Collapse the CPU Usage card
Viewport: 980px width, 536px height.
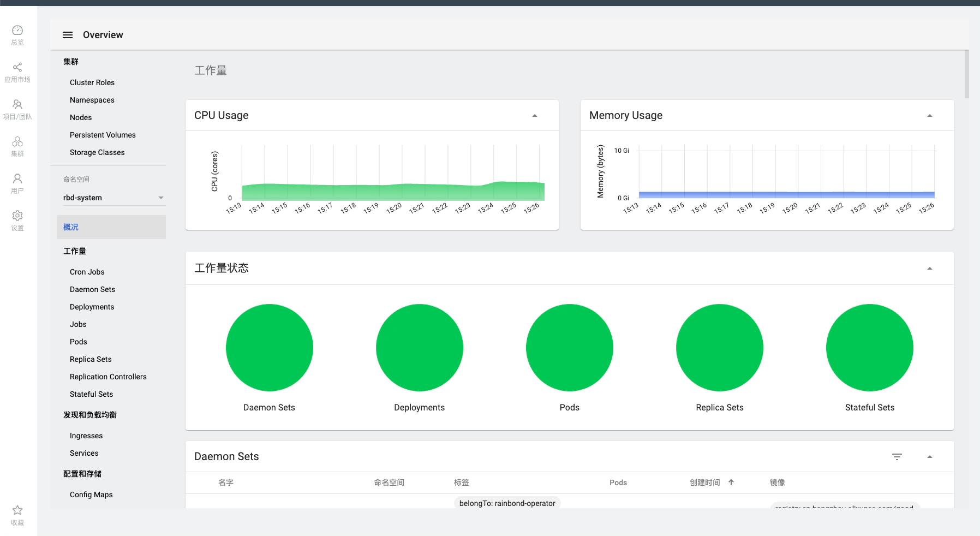point(535,116)
